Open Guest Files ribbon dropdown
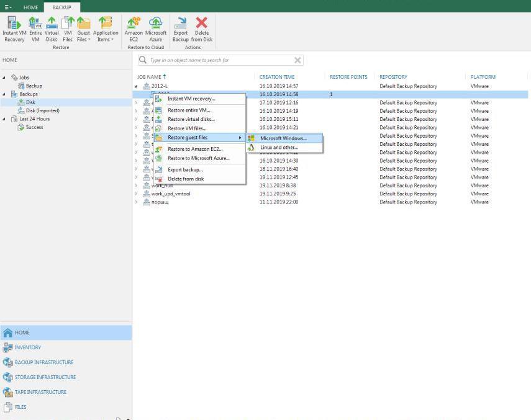531x420 pixels. coord(83,29)
